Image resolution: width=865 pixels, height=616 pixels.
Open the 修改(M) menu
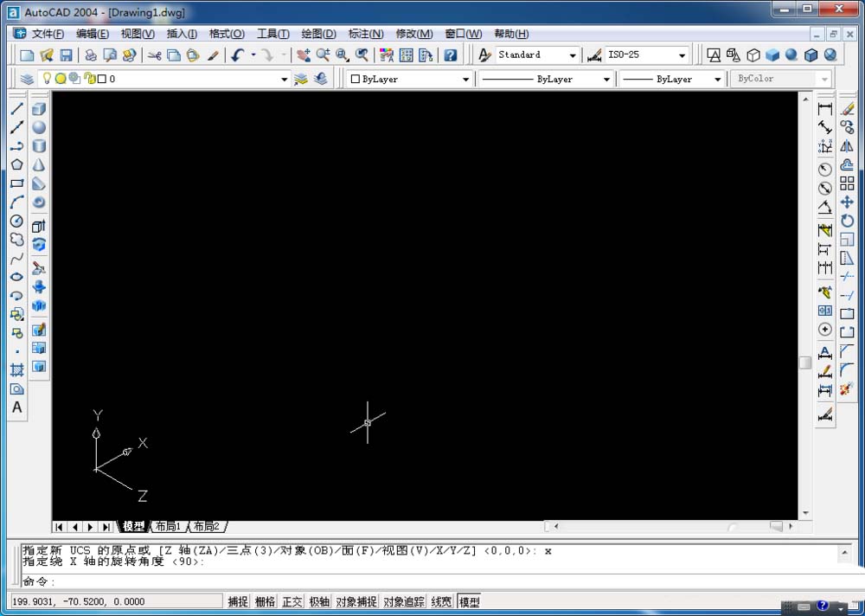click(414, 34)
